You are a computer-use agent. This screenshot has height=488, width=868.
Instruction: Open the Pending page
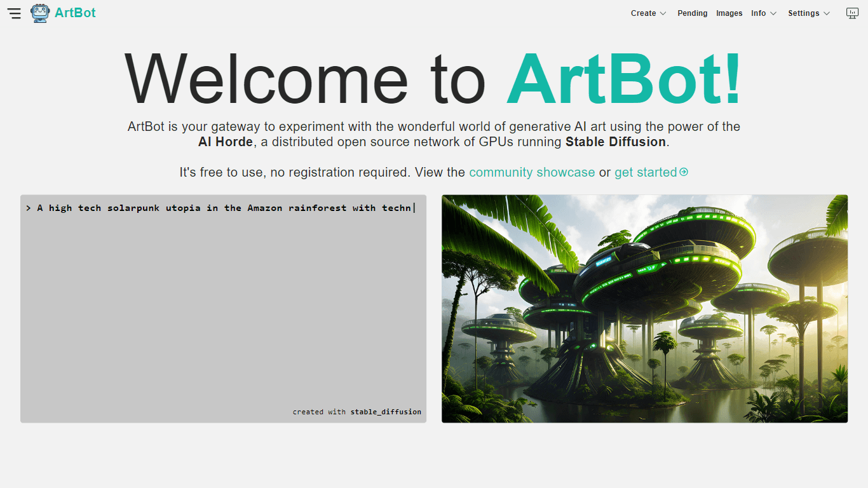coord(693,13)
